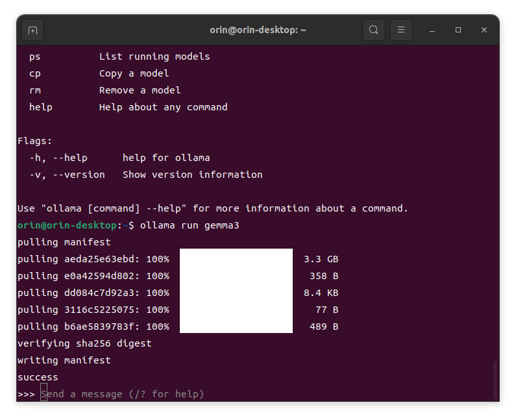Click the rm Remove a model line
Viewport: 516px width, 420px height.
(x=105, y=90)
